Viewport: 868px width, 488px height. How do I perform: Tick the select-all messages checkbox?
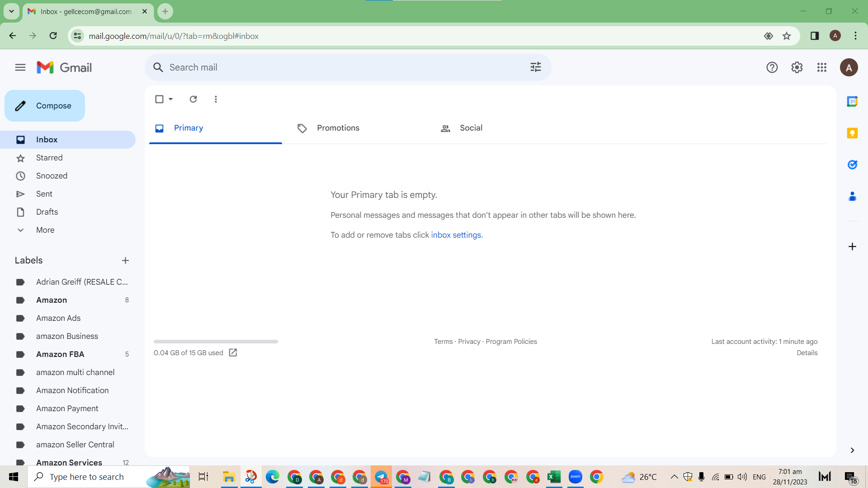159,99
